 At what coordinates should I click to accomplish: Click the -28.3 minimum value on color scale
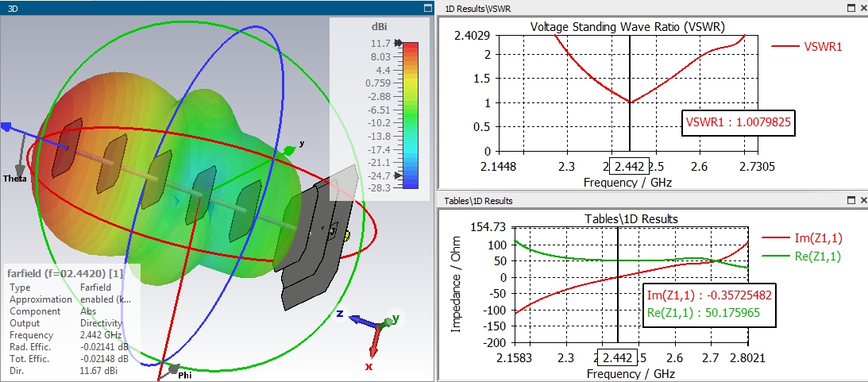[379, 188]
